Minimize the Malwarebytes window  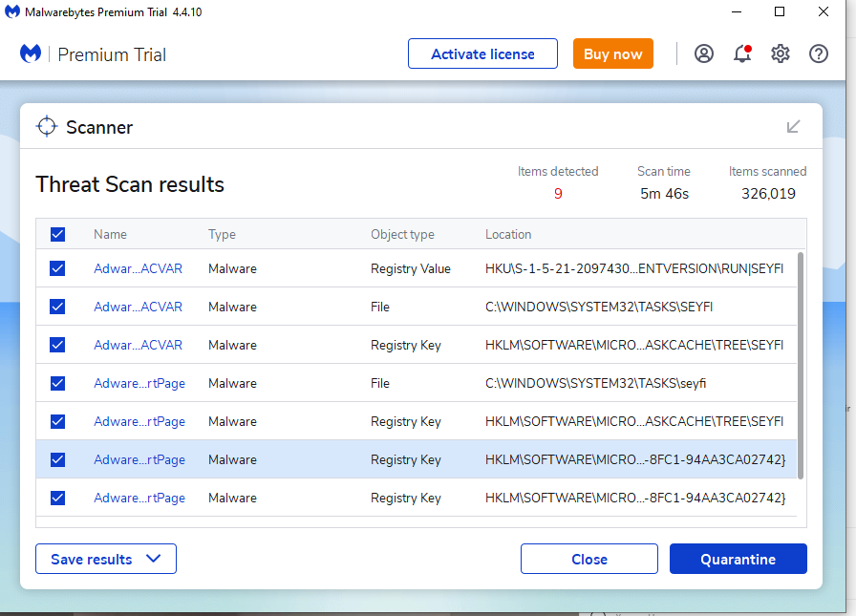pyautogui.click(x=737, y=12)
